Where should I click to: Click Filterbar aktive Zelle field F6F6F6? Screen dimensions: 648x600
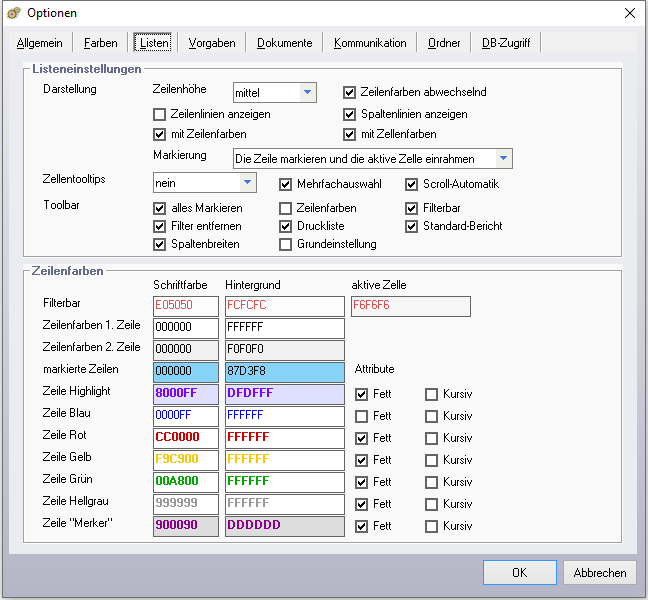tap(409, 306)
